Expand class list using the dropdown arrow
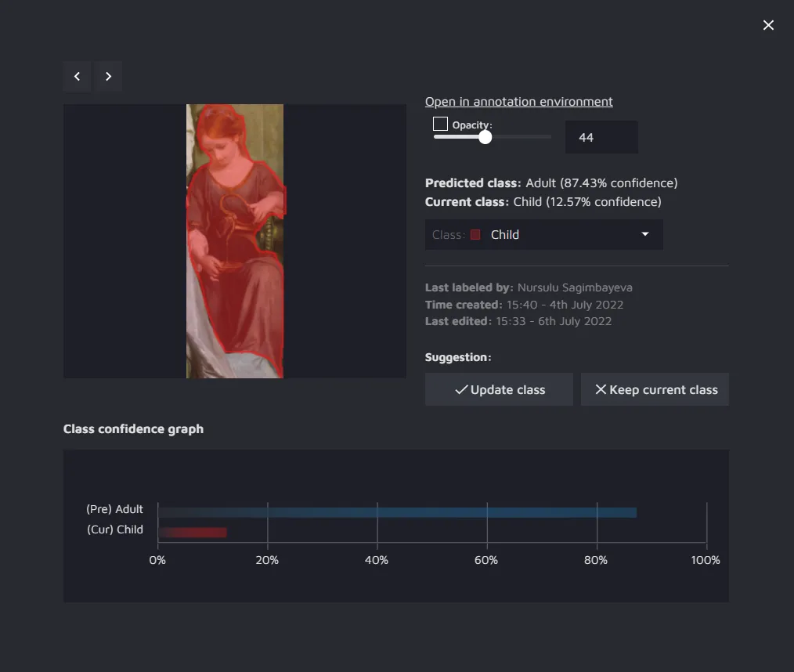Image resolution: width=794 pixels, height=672 pixels. coord(645,234)
